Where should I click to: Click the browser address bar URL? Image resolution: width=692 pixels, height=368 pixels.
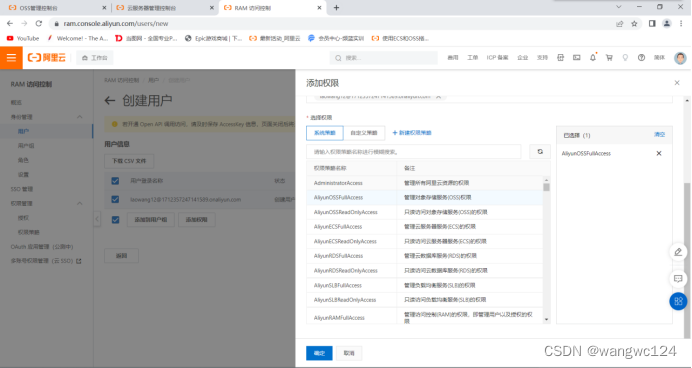point(116,23)
